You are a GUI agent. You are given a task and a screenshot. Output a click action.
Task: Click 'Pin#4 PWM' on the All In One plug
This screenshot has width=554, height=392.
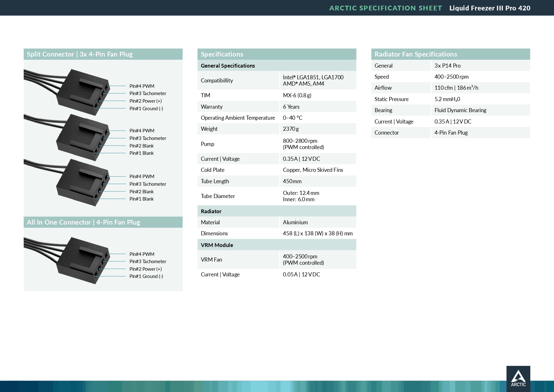tap(142, 254)
